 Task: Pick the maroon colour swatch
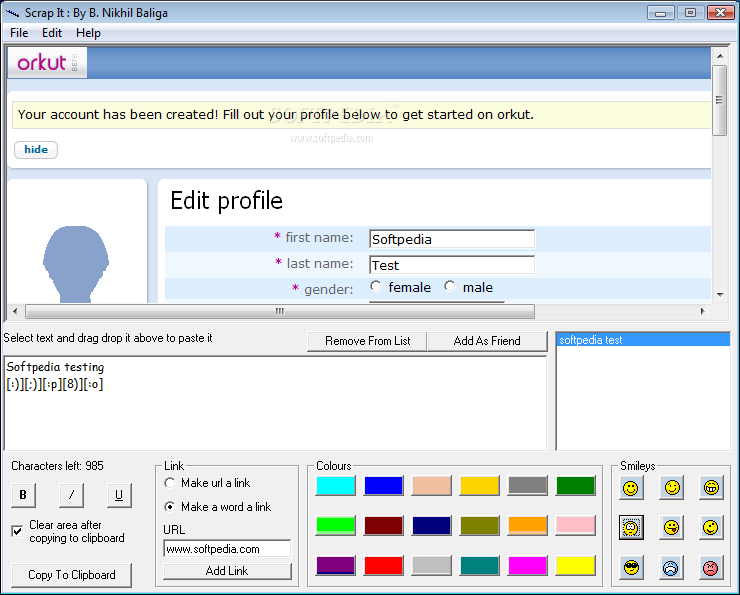384,526
